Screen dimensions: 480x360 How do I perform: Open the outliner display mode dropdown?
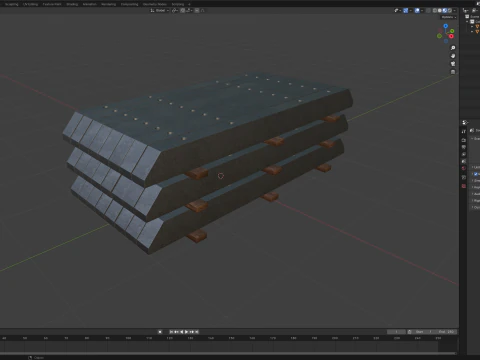click(x=475, y=11)
